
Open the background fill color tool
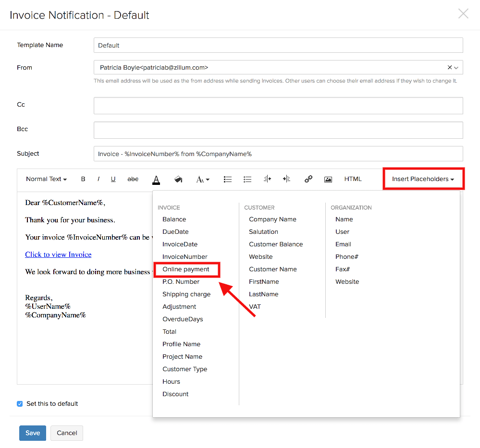point(178,179)
